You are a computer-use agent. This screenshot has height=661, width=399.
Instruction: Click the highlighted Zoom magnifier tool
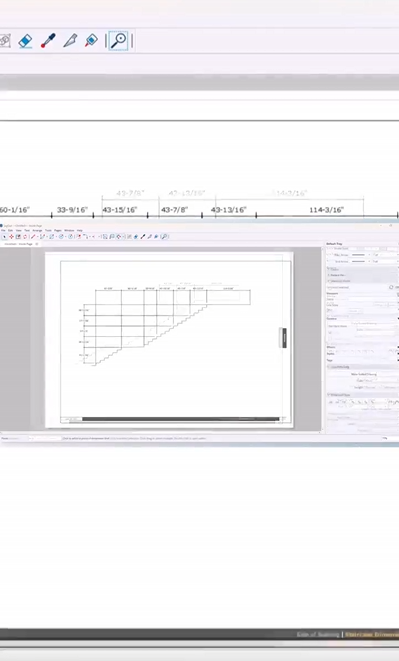119,40
